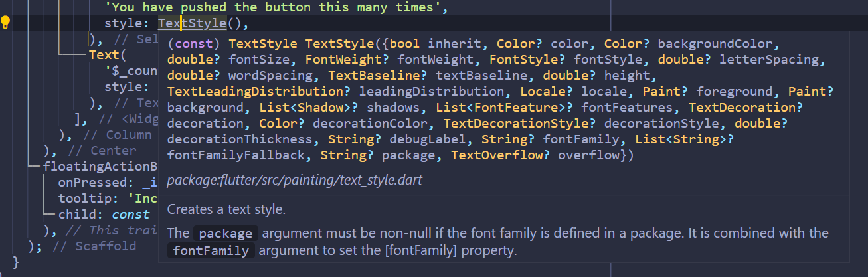Click the package:flutter/src/painting/text_style.dart path

[x=294, y=180]
